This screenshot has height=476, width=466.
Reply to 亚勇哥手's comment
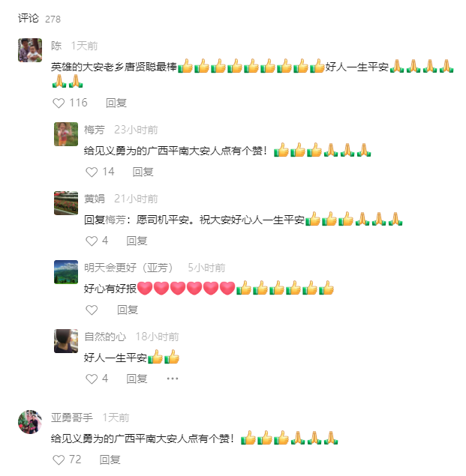coord(110,460)
